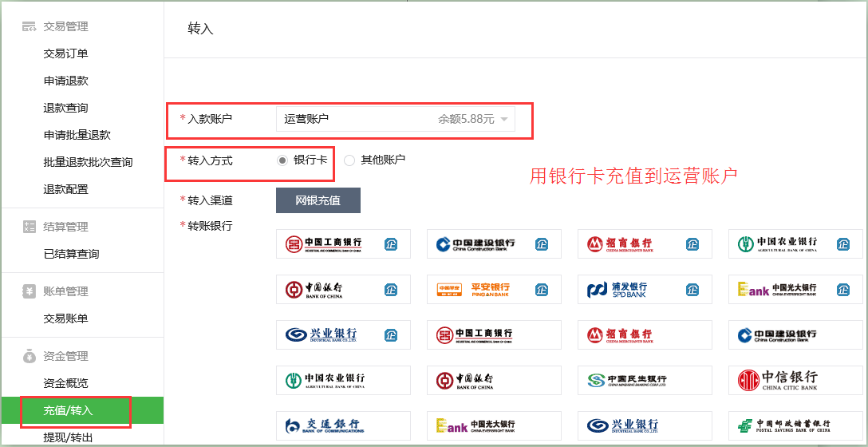Image resolution: width=868 pixels, height=447 pixels.
Task: Select 银行卡 transfer method radio
Action: click(x=282, y=160)
